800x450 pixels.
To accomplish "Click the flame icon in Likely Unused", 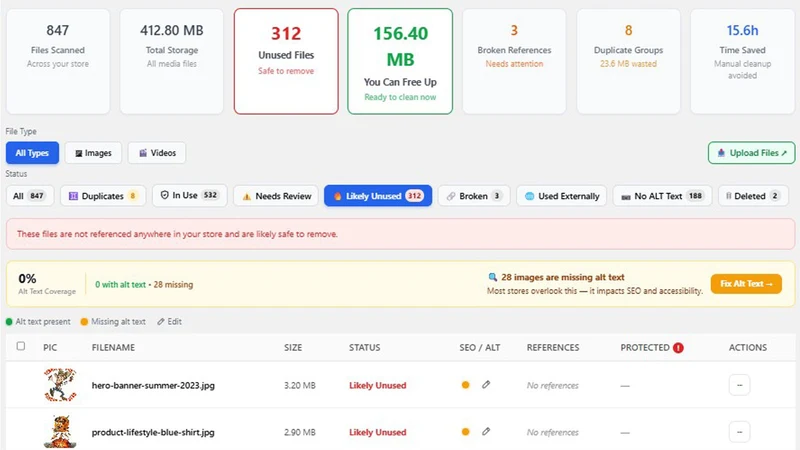I will [x=337, y=196].
